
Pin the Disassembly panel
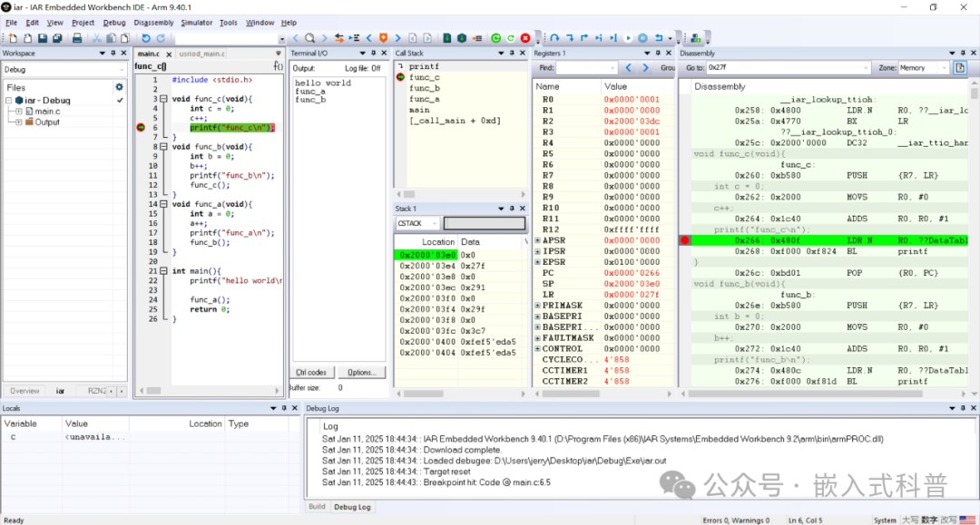(x=963, y=53)
